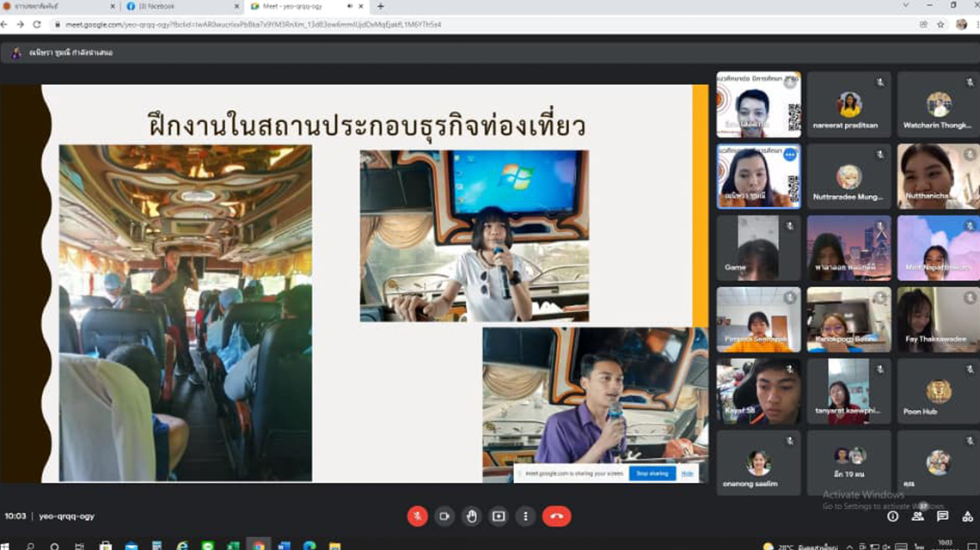980x550 pixels.
Task: Select the Meet - yeo-qrqq-ogy tab
Action: click(306, 6)
